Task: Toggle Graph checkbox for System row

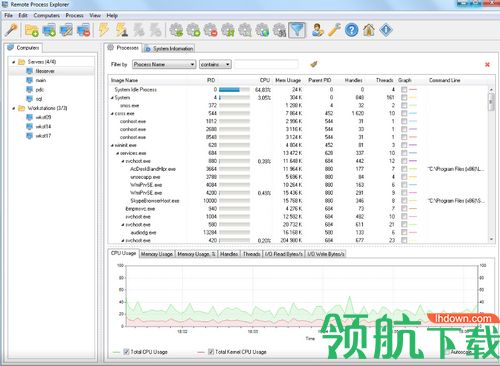Action: tap(404, 97)
